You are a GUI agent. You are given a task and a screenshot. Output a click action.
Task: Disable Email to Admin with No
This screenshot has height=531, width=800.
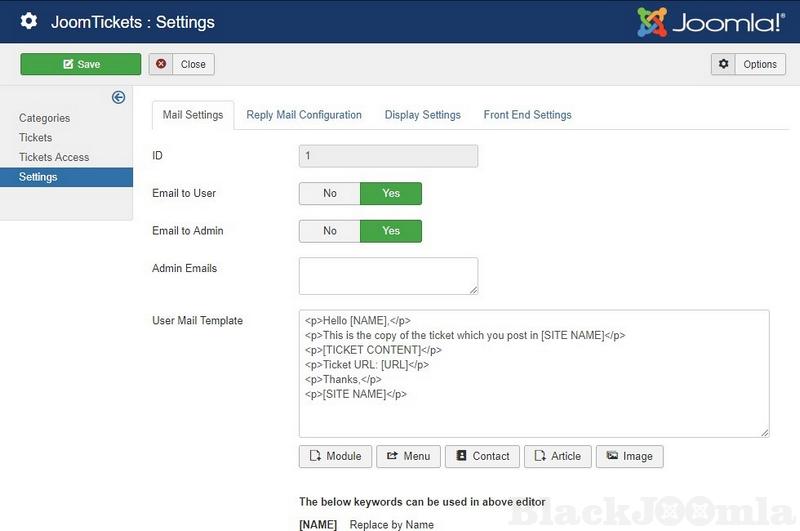tap(329, 231)
